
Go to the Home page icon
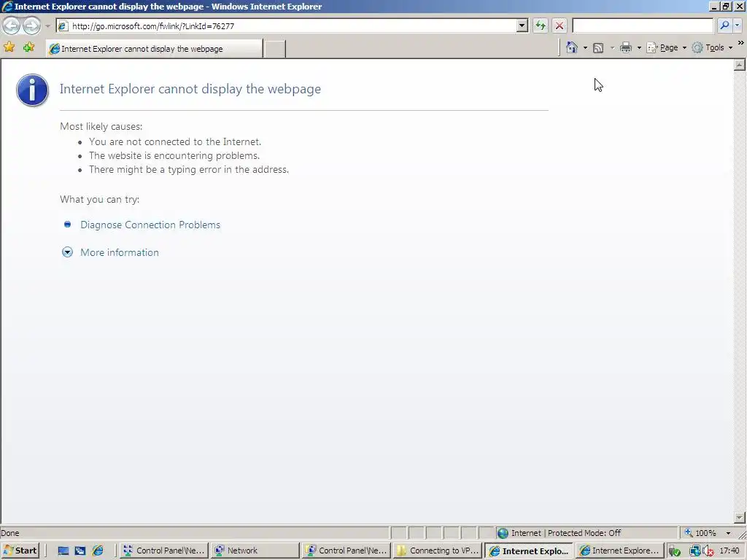[572, 47]
